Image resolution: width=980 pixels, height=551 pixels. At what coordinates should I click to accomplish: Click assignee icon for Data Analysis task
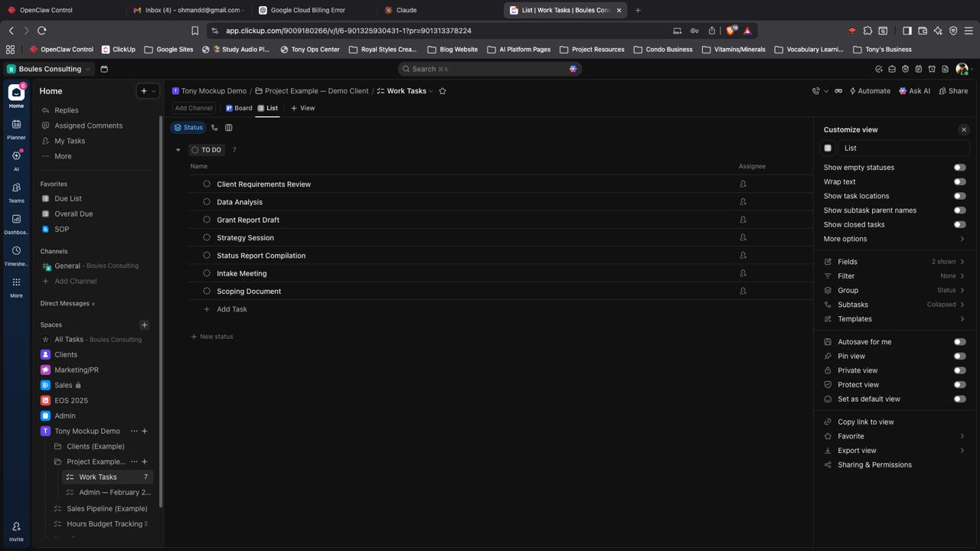[743, 202]
